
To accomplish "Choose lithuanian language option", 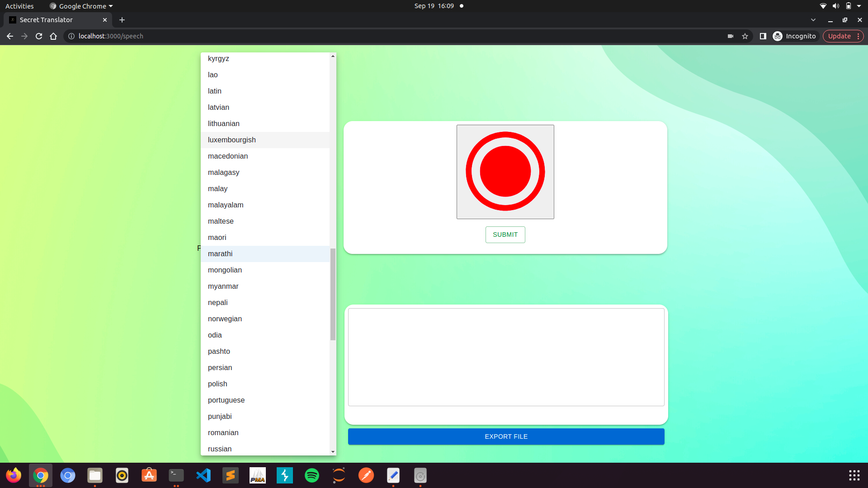I will pyautogui.click(x=265, y=124).
